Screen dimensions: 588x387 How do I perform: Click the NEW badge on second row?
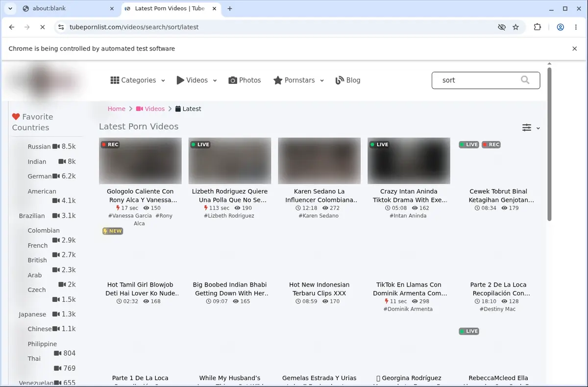113,231
